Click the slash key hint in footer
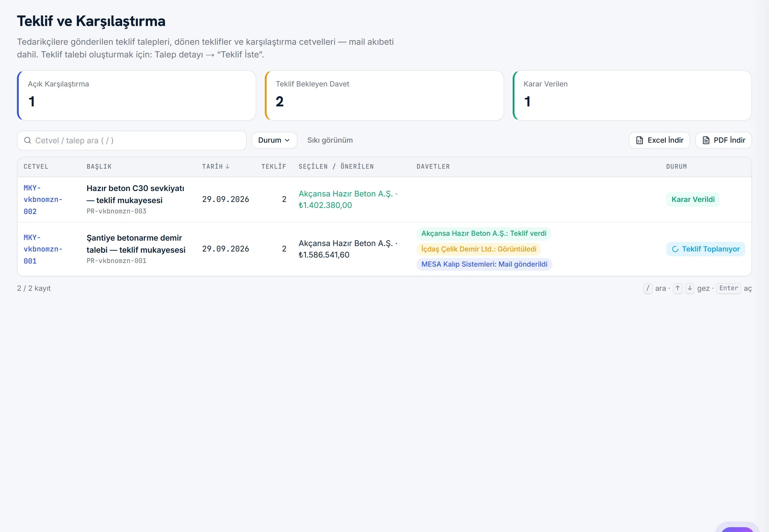 coord(647,288)
